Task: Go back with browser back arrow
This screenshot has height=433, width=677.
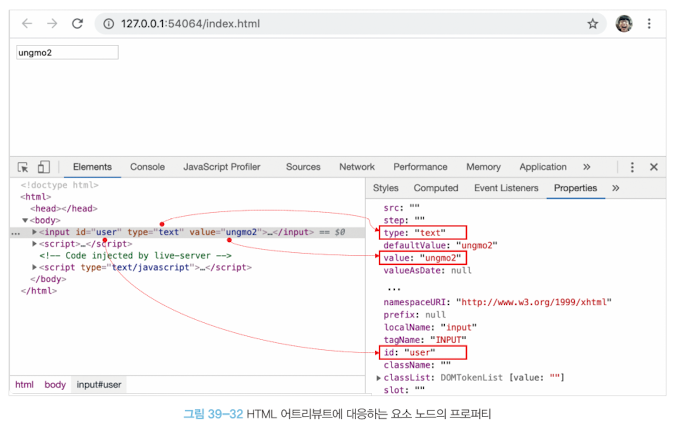Action: click(27, 23)
